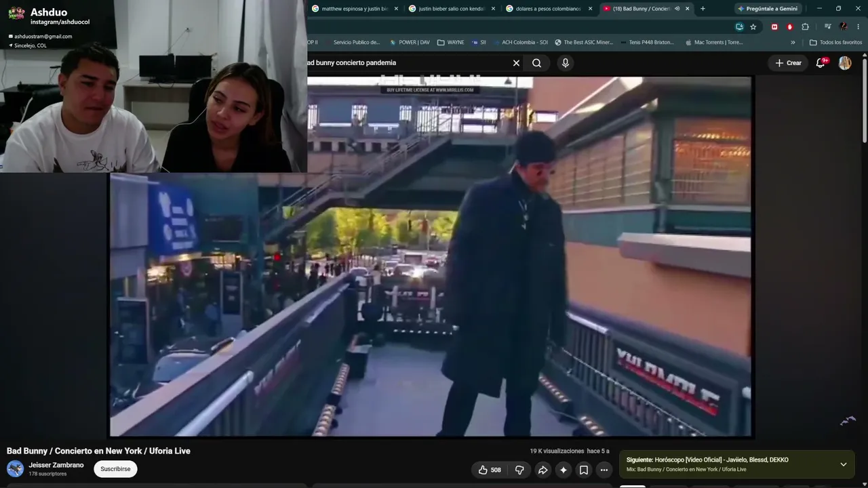Open more actions ellipsis below video
868x488 pixels.
click(x=604, y=470)
